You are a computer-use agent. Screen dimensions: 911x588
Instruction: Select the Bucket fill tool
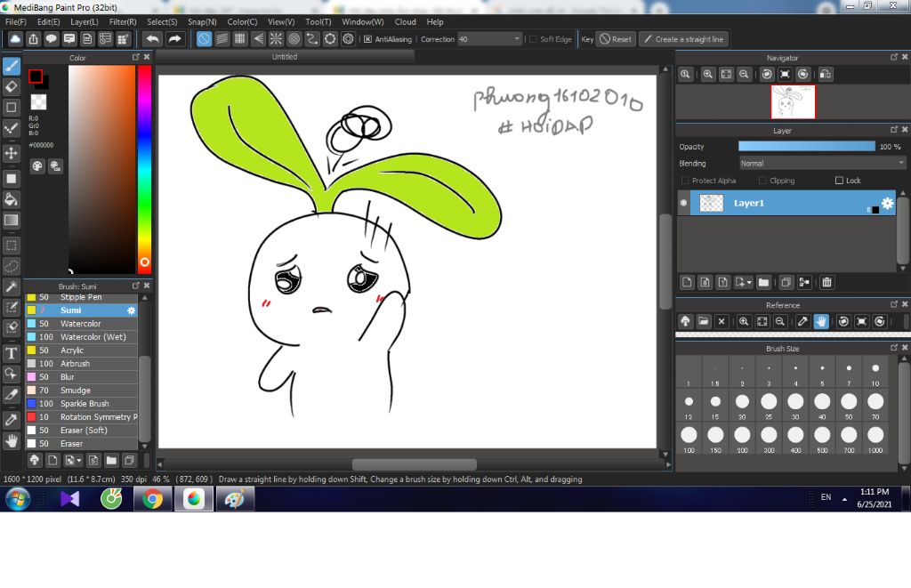[x=12, y=199]
